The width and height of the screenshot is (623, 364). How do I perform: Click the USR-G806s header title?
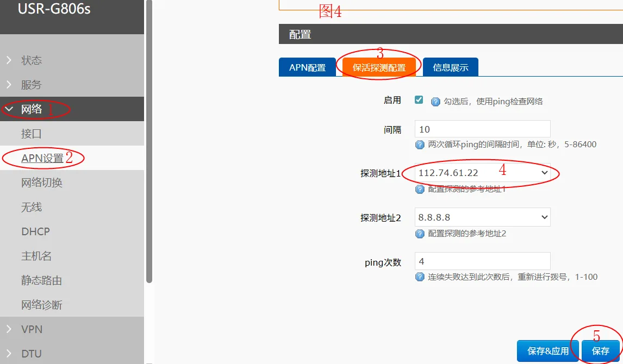54,9
